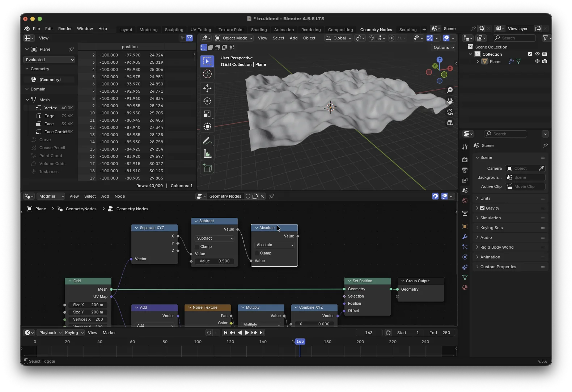Enable the Clamp checkbox in Subtract node
This screenshot has width=572, height=392.
(x=198, y=246)
